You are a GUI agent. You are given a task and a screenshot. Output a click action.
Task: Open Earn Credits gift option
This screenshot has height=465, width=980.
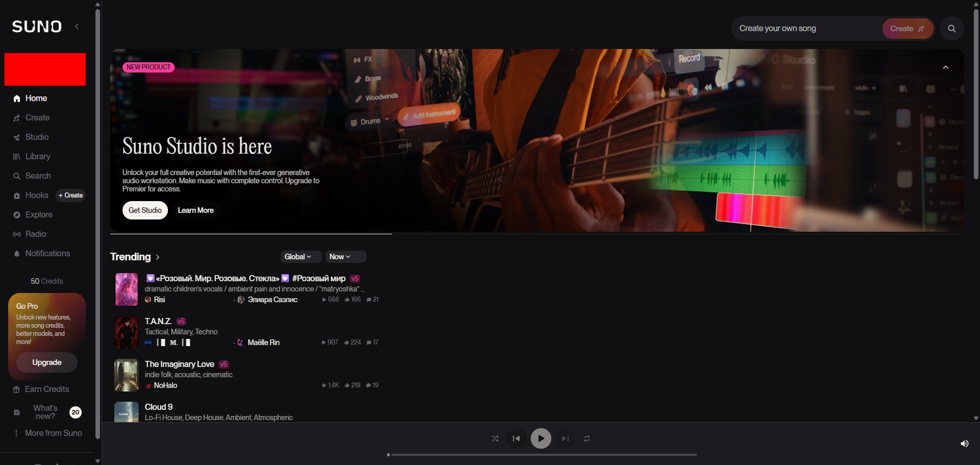click(46, 389)
